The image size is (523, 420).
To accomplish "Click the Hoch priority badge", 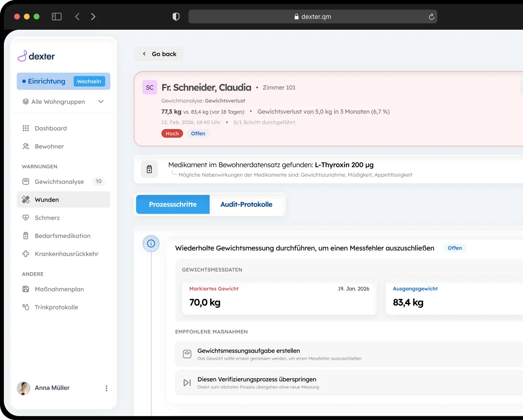I will point(172,134).
